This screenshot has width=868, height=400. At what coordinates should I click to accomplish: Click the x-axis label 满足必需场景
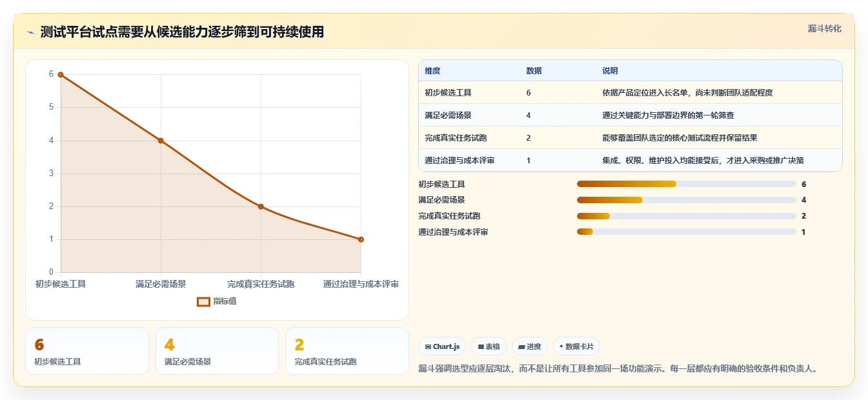point(161,284)
